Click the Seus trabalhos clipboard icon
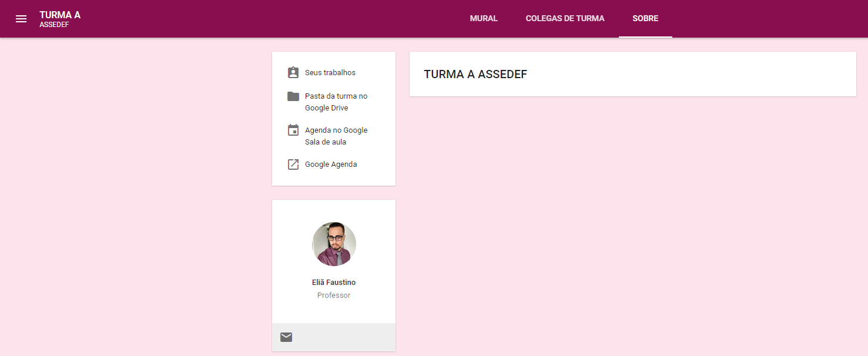The height and width of the screenshot is (356, 868). pyautogui.click(x=293, y=73)
